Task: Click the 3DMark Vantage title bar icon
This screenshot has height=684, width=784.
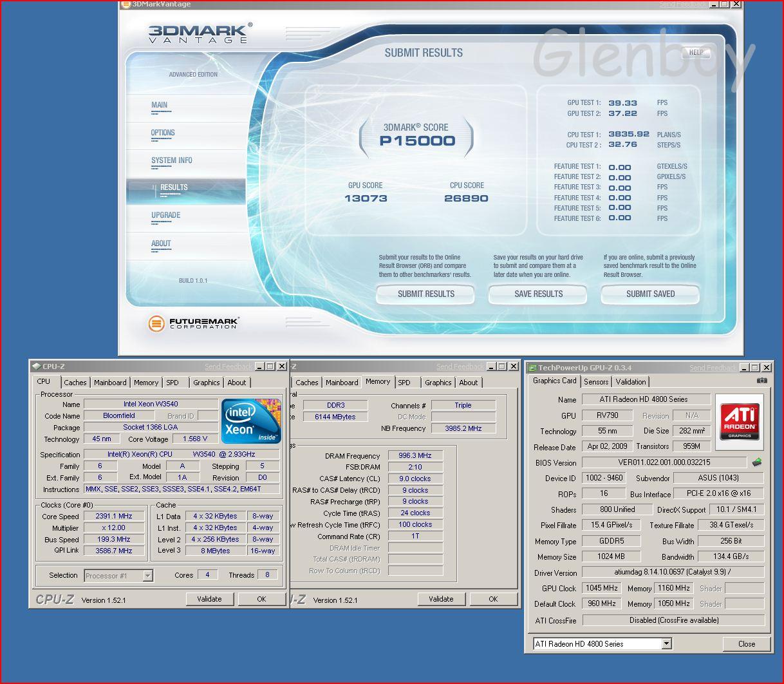Action: pos(126,4)
